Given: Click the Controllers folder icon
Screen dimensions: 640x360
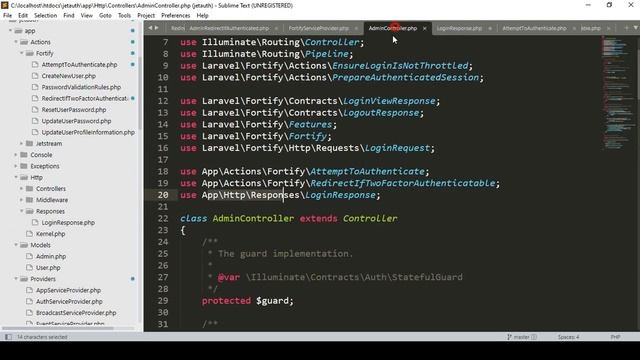Looking at the screenshot, I should 29,189.
